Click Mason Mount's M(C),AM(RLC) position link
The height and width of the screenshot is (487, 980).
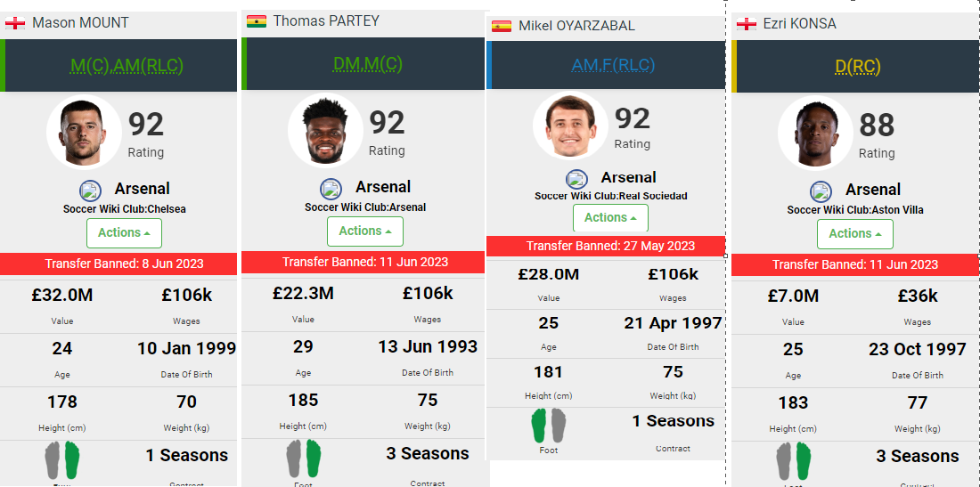122,64
